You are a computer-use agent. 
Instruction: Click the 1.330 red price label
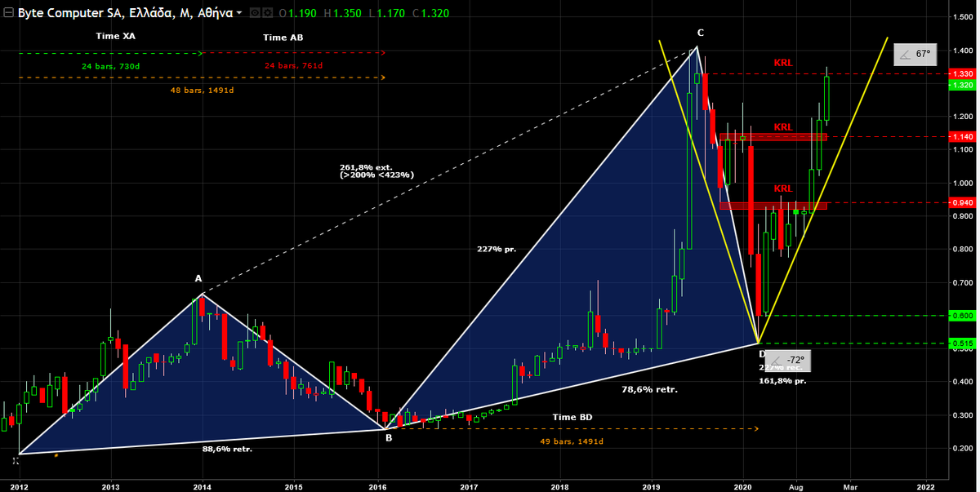pyautogui.click(x=962, y=73)
